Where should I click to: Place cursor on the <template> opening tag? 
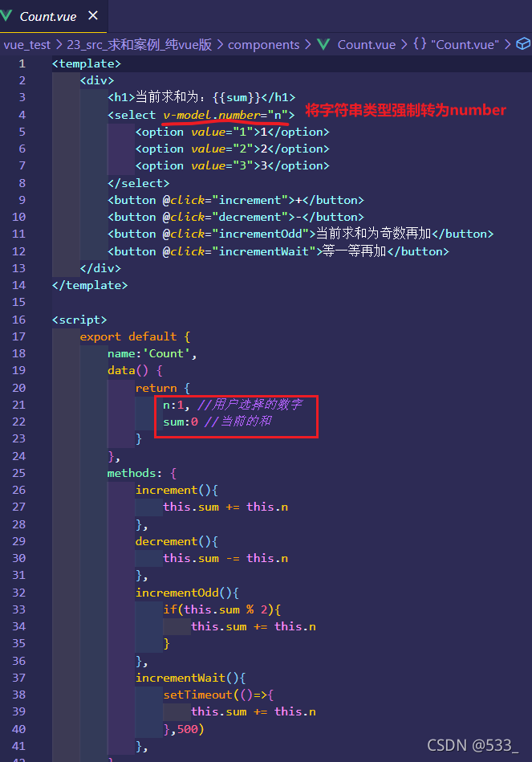coord(87,63)
